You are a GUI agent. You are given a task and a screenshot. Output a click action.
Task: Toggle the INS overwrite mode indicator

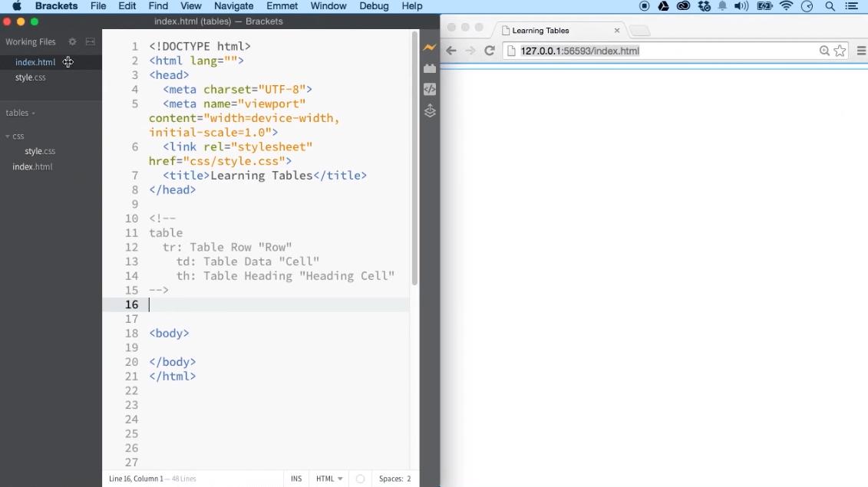pyautogui.click(x=296, y=478)
